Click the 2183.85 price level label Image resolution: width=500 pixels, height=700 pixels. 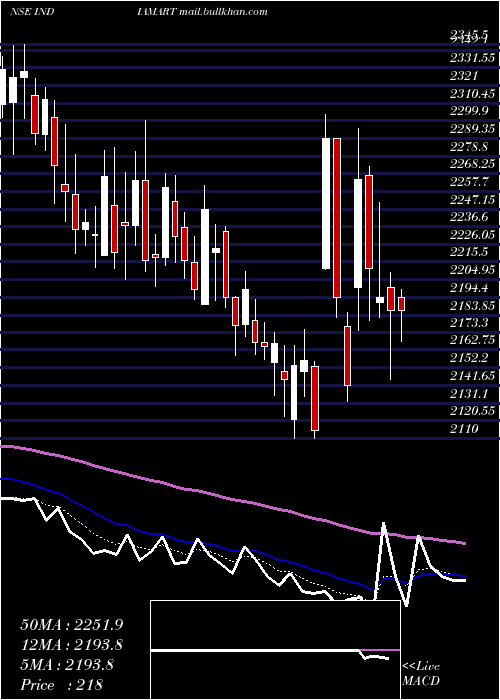[x=472, y=306]
